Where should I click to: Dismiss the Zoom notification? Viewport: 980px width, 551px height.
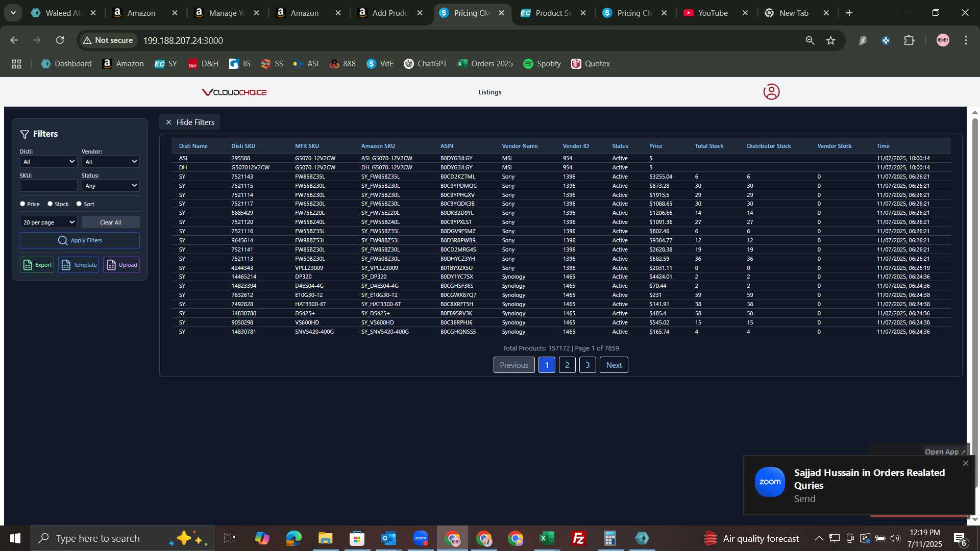pos(965,463)
